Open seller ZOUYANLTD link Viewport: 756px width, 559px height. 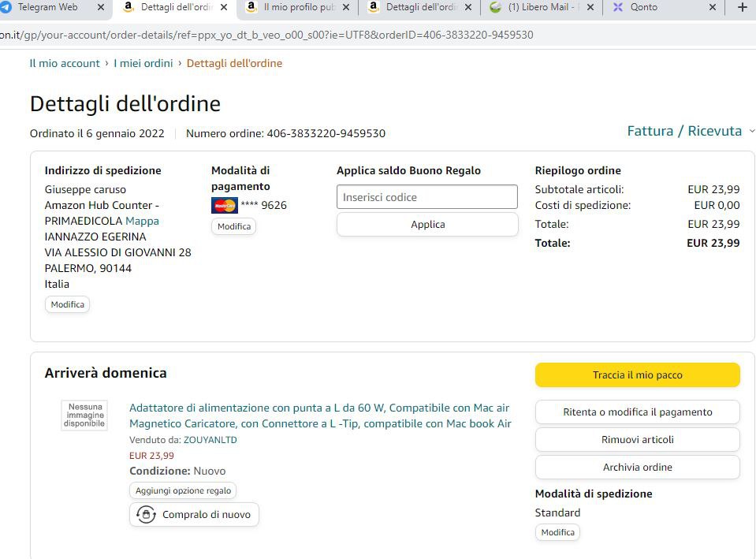click(x=210, y=440)
